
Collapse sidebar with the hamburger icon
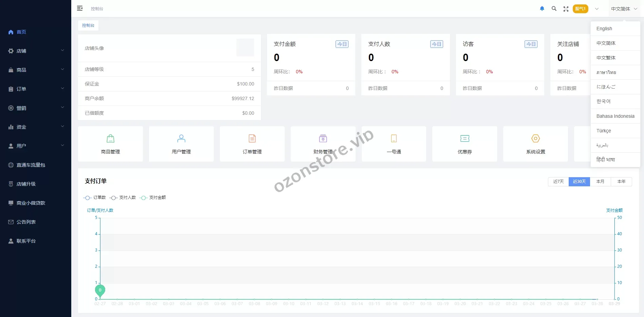80,8
